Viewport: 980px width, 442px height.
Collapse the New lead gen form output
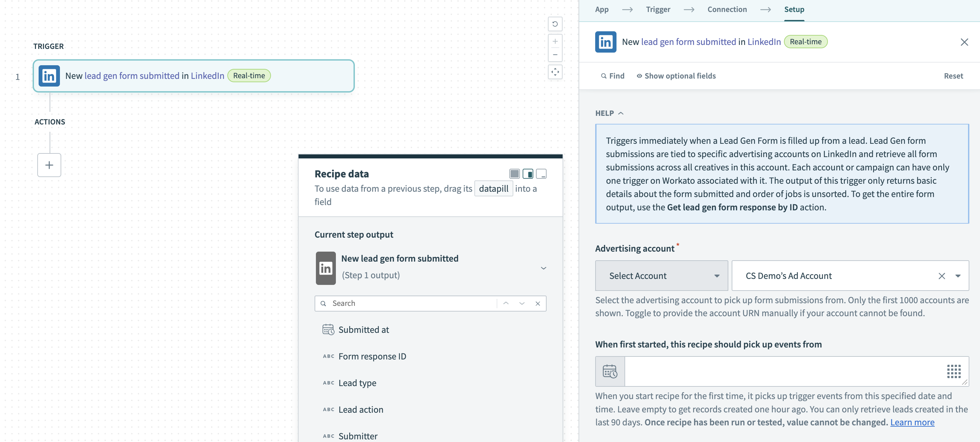tap(543, 268)
